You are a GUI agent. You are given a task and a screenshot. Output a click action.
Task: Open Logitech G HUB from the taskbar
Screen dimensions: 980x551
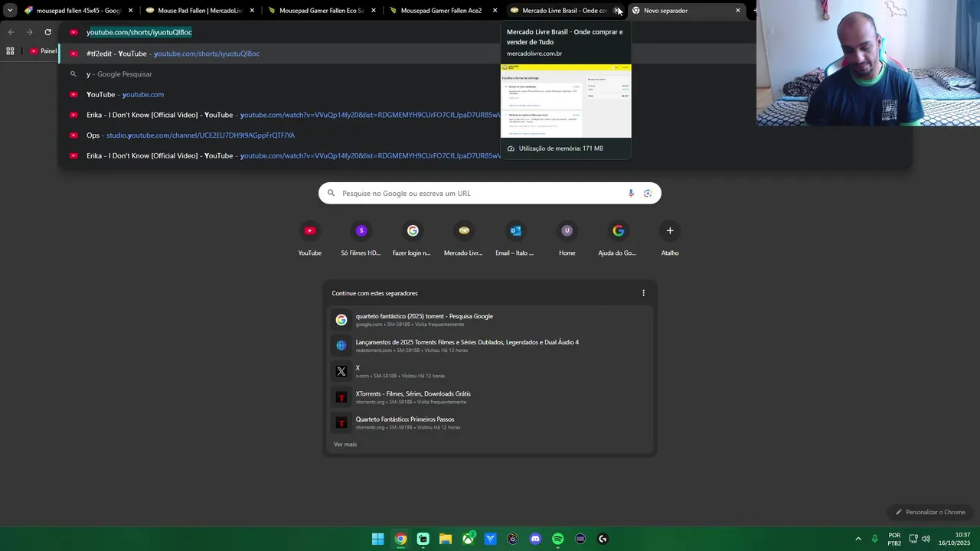(x=603, y=539)
